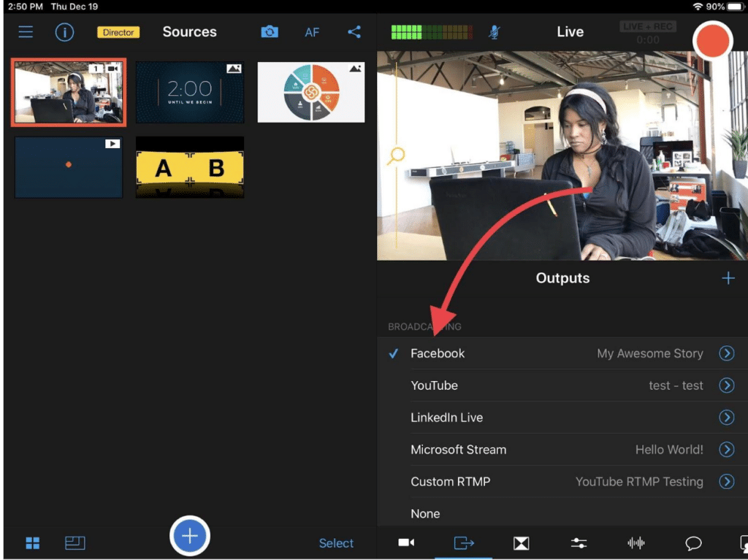
Task: Open the share icon in Sources
Action: [354, 32]
